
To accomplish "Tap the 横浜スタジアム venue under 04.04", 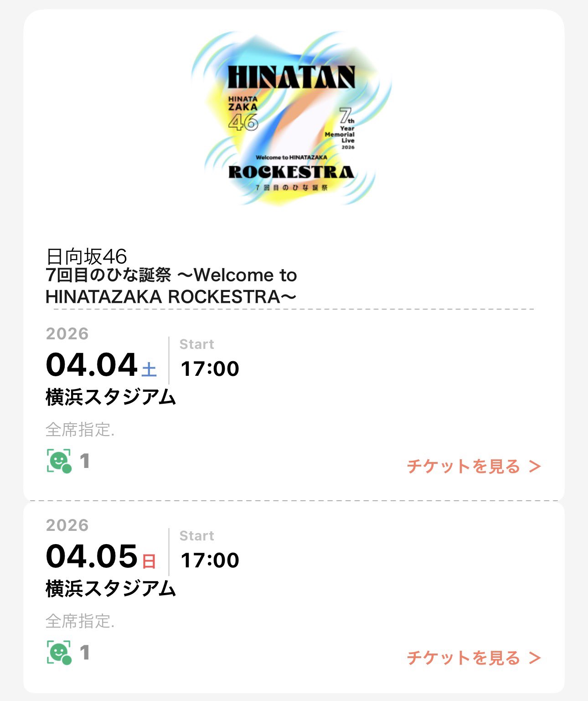I will coord(111,397).
